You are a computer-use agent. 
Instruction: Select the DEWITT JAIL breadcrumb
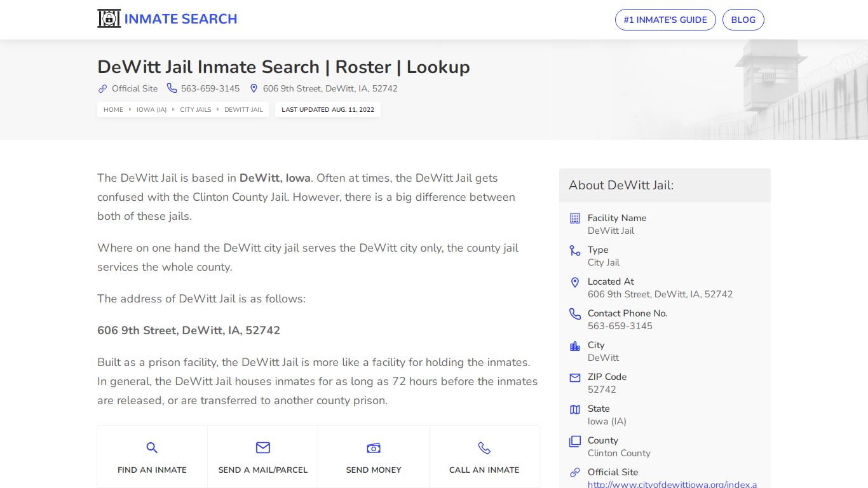pos(243,109)
